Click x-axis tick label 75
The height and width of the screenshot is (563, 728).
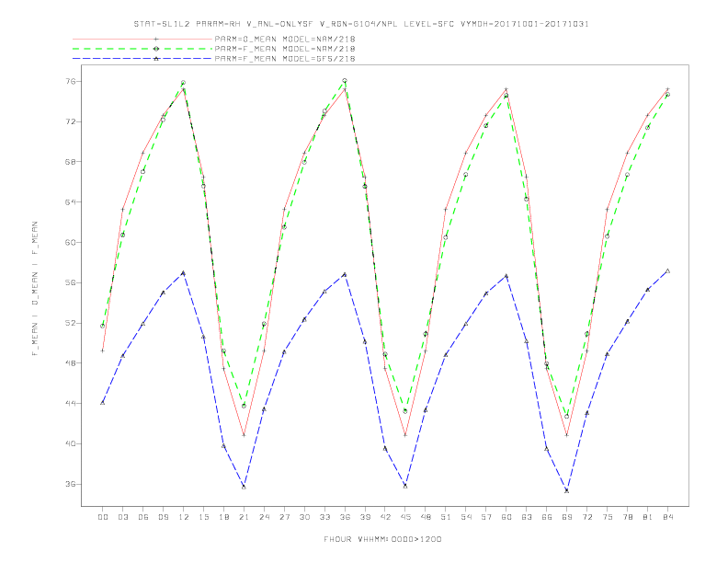coord(608,517)
